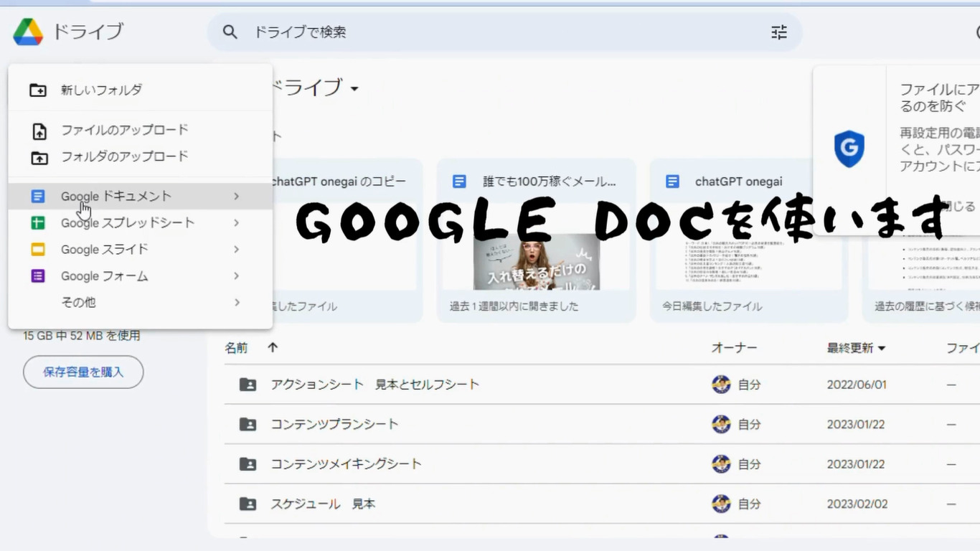Click doc icon on chatGPT onegai card
The height and width of the screenshot is (551, 980).
pyautogui.click(x=672, y=182)
